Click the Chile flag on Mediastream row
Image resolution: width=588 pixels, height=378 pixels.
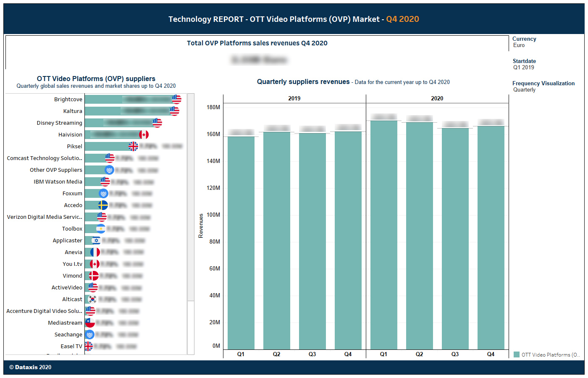(90, 323)
